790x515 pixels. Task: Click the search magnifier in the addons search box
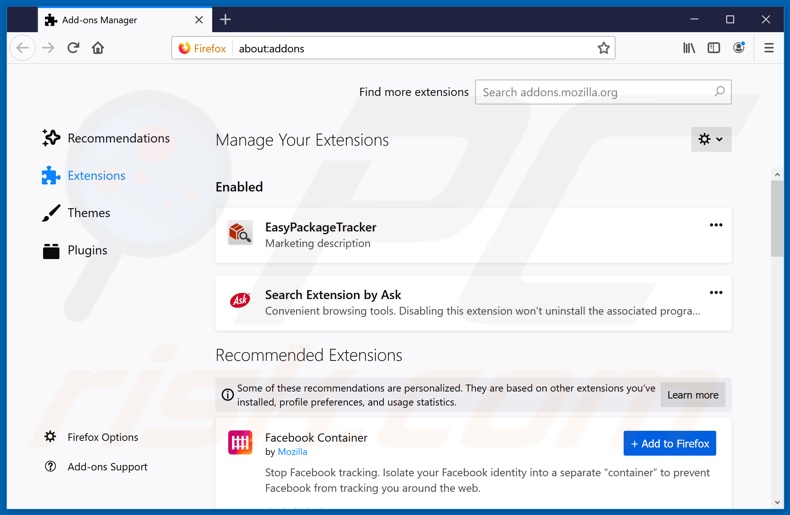click(719, 92)
